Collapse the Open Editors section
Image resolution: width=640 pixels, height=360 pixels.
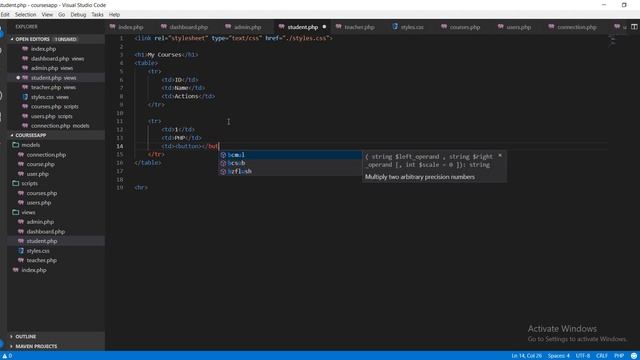pos(33,39)
